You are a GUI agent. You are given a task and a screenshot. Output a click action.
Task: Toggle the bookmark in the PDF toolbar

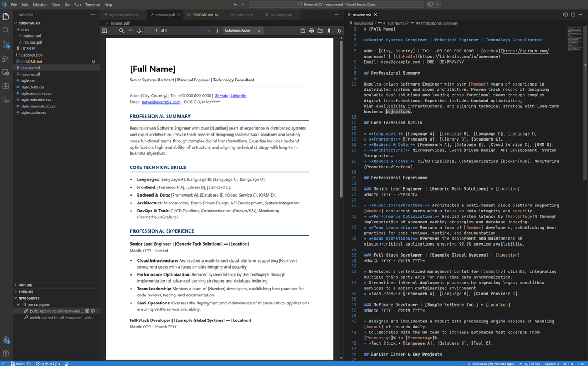pyautogui.click(x=329, y=30)
